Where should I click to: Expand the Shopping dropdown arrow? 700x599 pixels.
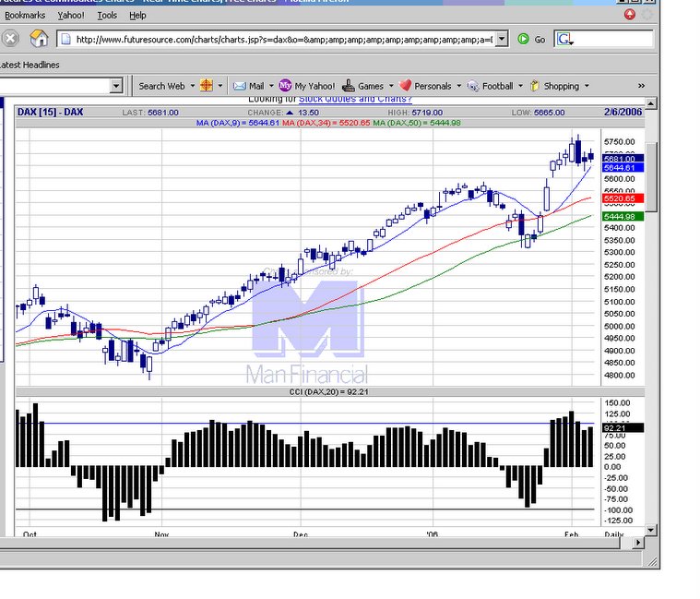587,86
